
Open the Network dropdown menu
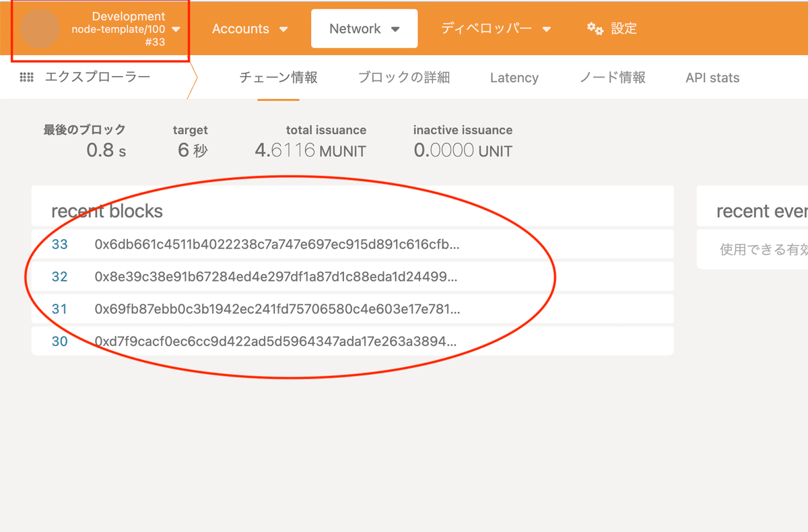point(364,29)
